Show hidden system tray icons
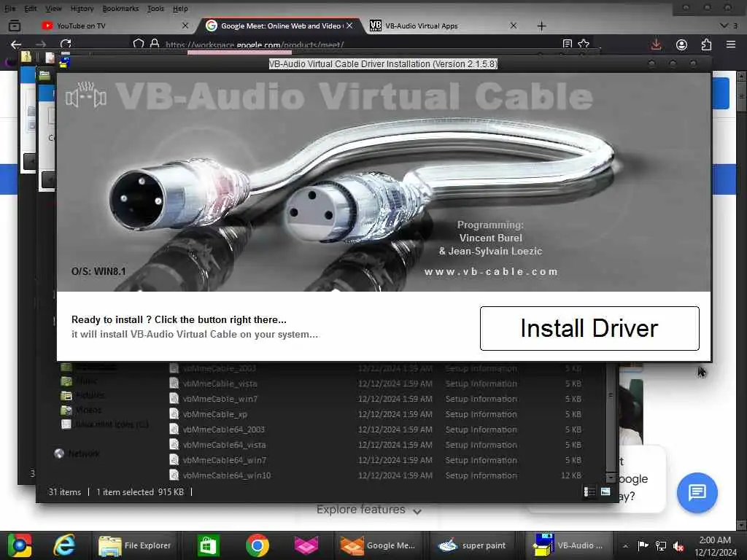The image size is (747, 560). tap(625, 545)
